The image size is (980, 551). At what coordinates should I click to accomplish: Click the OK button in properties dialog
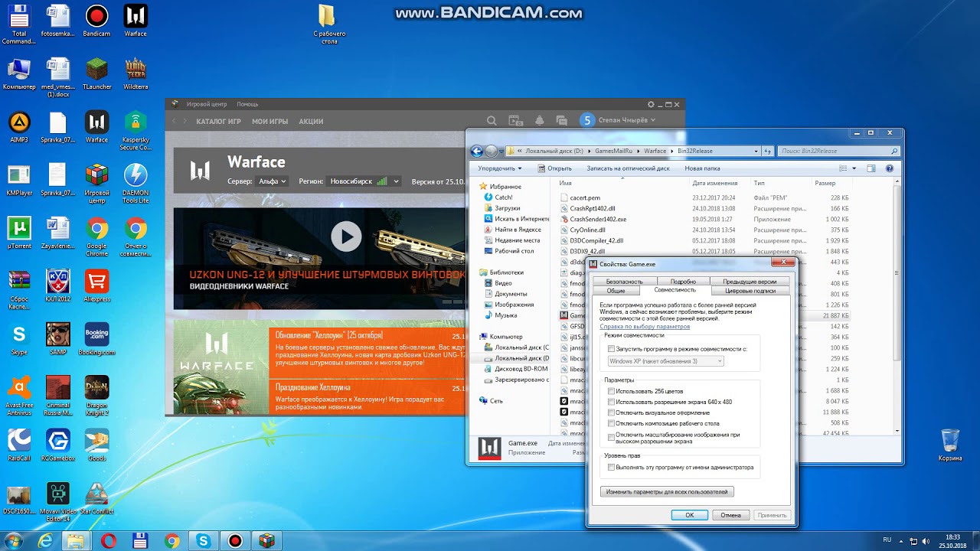690,515
